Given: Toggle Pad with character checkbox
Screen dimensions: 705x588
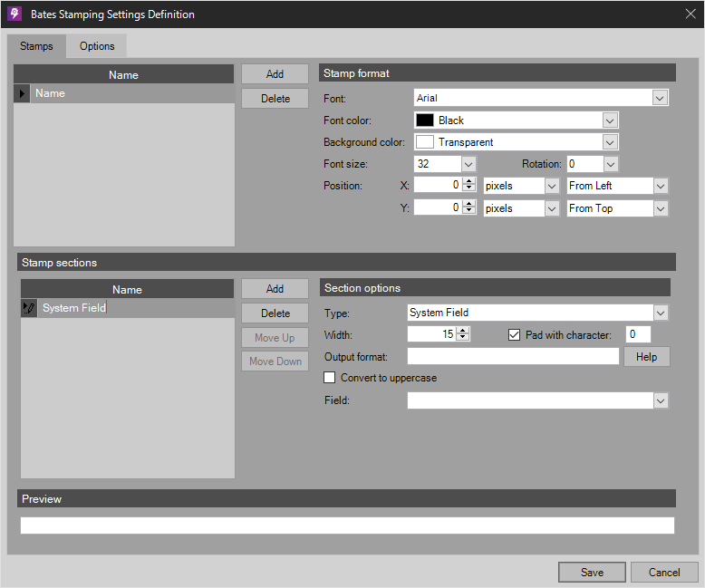Looking at the screenshot, I should click(x=514, y=335).
